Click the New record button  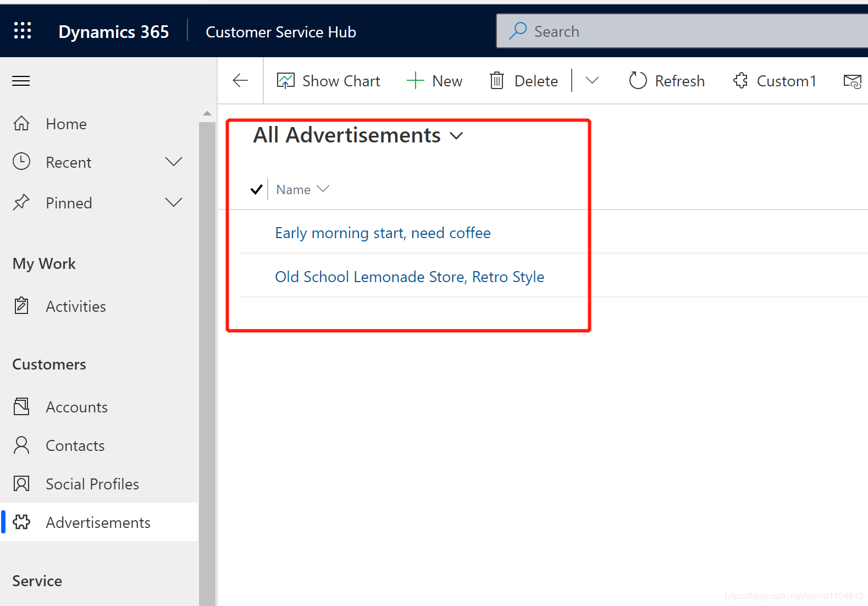434,81
